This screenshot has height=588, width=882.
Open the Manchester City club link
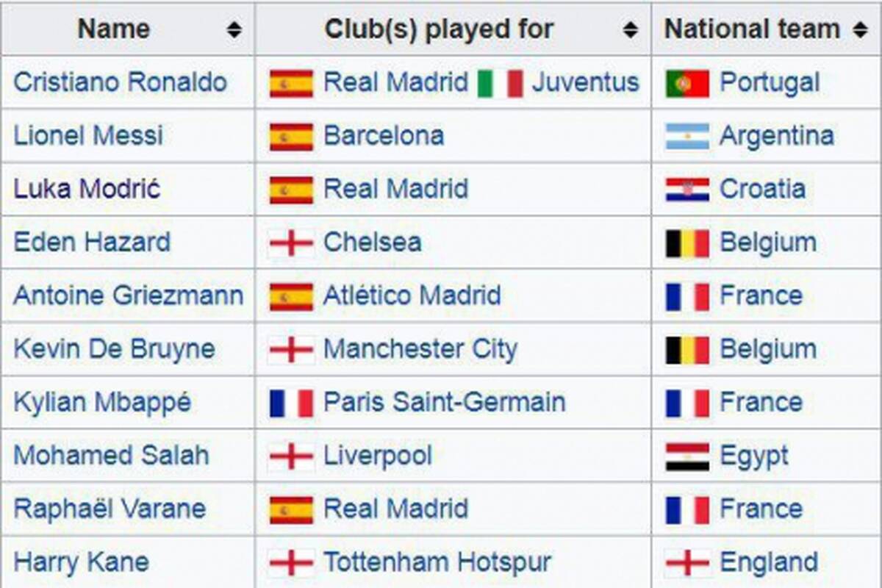pyautogui.click(x=420, y=349)
